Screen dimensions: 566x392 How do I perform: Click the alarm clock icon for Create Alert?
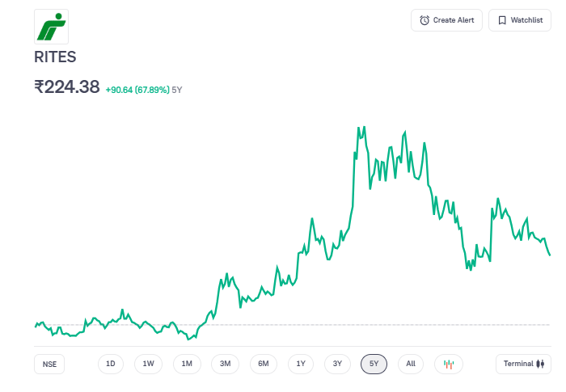pyautogui.click(x=424, y=20)
